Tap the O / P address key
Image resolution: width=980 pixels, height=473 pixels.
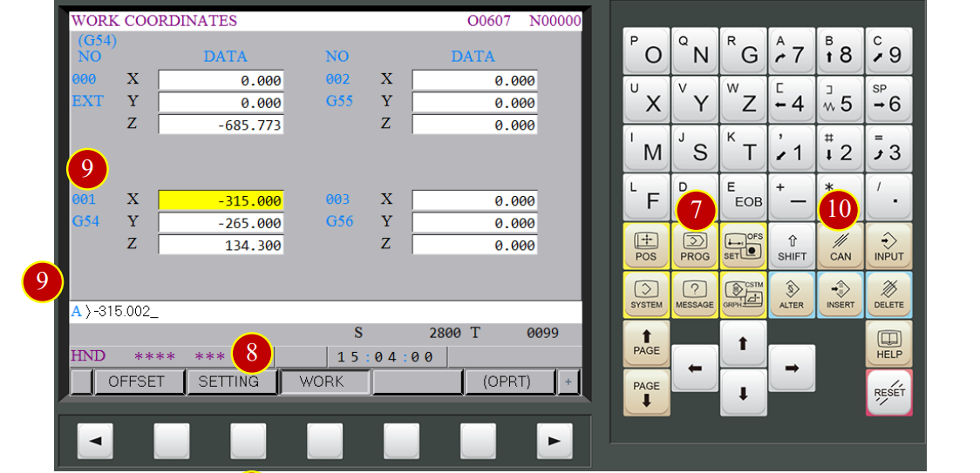click(646, 51)
